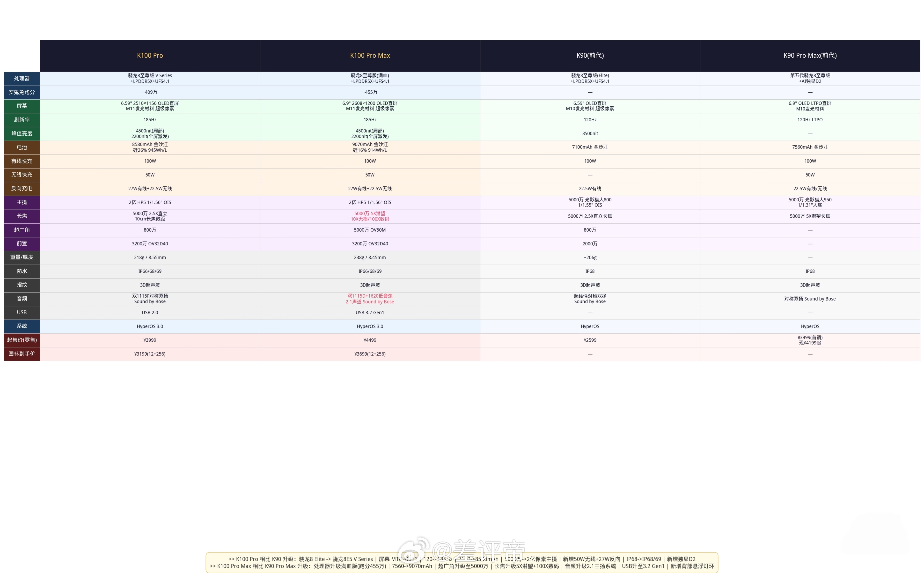
Task: Click the 现¥4199起 price cell
Action: [x=810, y=340]
